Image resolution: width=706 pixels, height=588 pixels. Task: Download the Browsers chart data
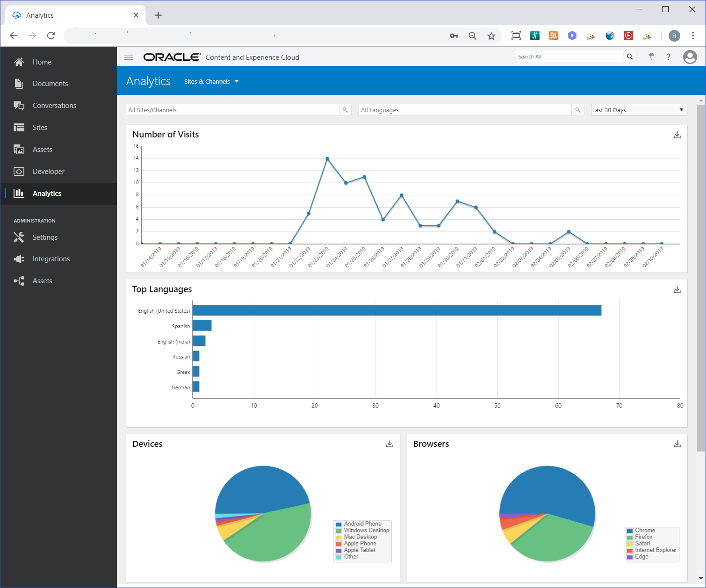click(x=677, y=444)
